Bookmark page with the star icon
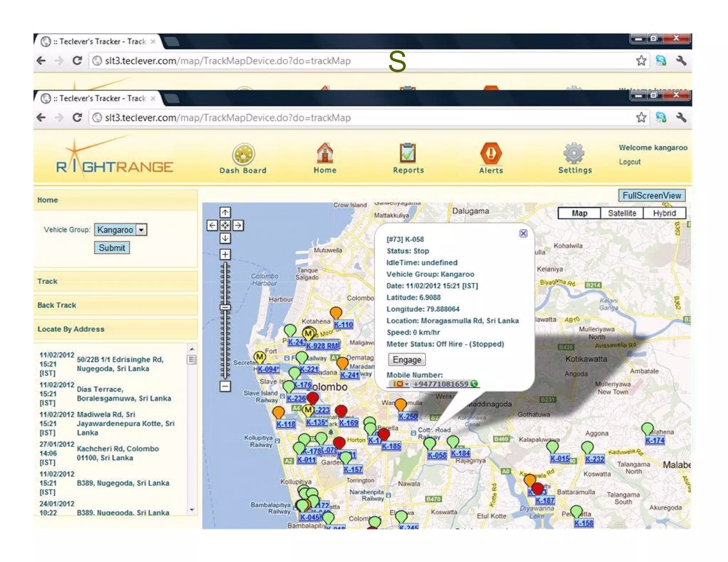 click(x=641, y=118)
